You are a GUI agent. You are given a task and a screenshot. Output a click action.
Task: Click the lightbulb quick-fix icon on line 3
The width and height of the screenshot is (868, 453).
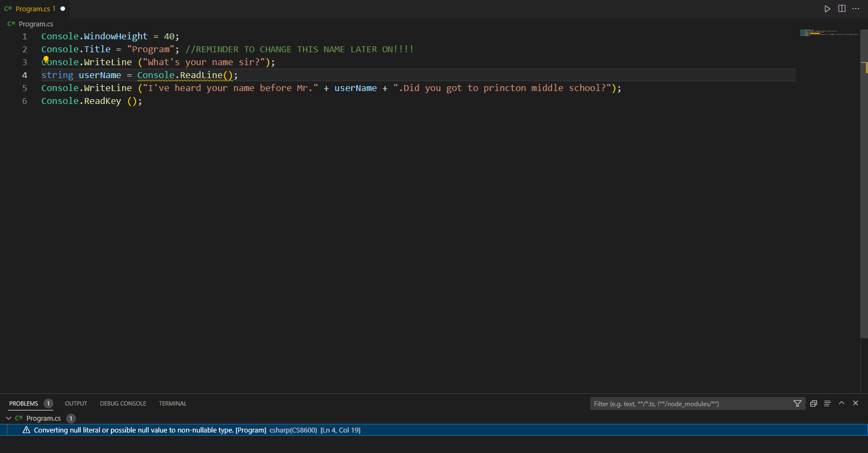click(x=46, y=59)
